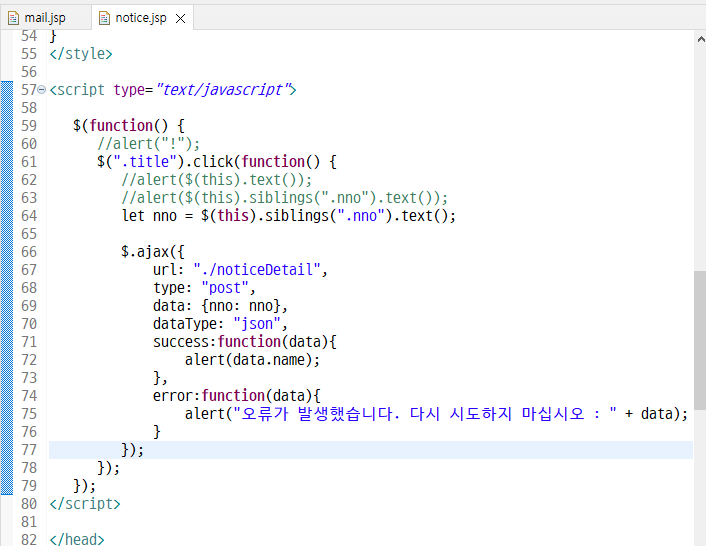
Task: Switch to the mail.jsp tab
Action: [x=45, y=18]
